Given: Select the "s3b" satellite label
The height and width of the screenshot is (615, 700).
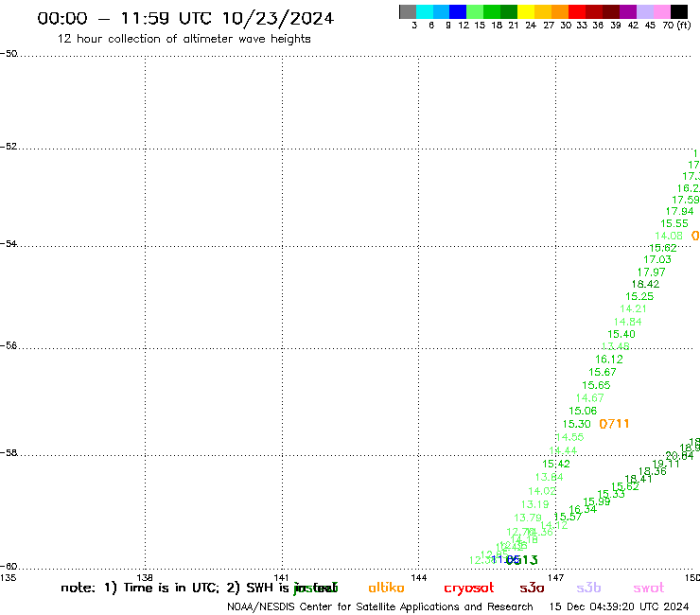Looking at the screenshot, I should tap(588, 588).
